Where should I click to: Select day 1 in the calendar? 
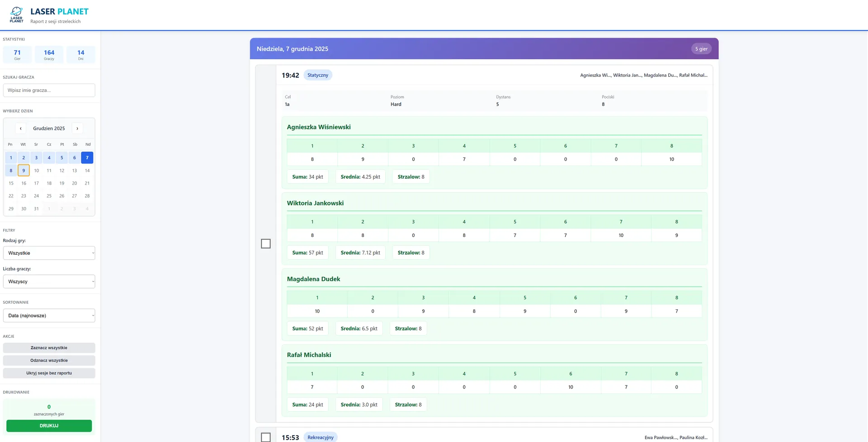11,157
